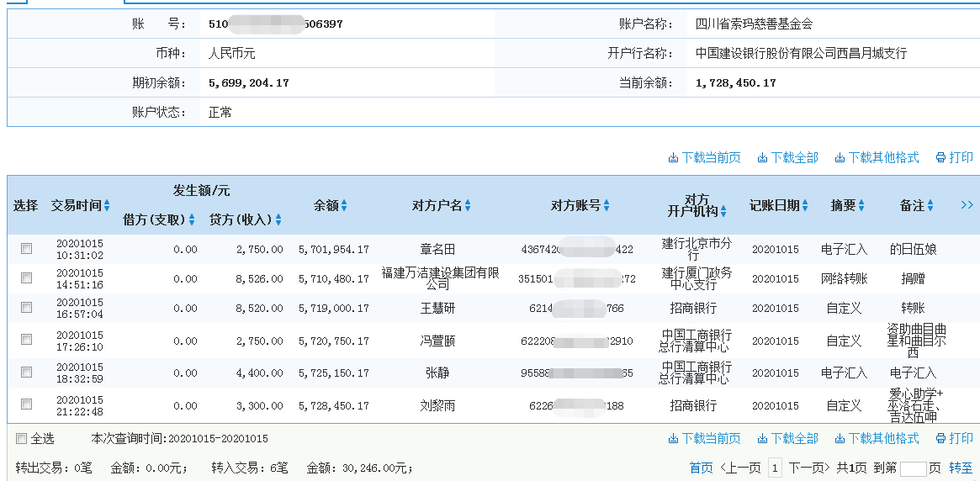Click current balance 1,728,450.17
The image size is (980, 481).
(735, 82)
